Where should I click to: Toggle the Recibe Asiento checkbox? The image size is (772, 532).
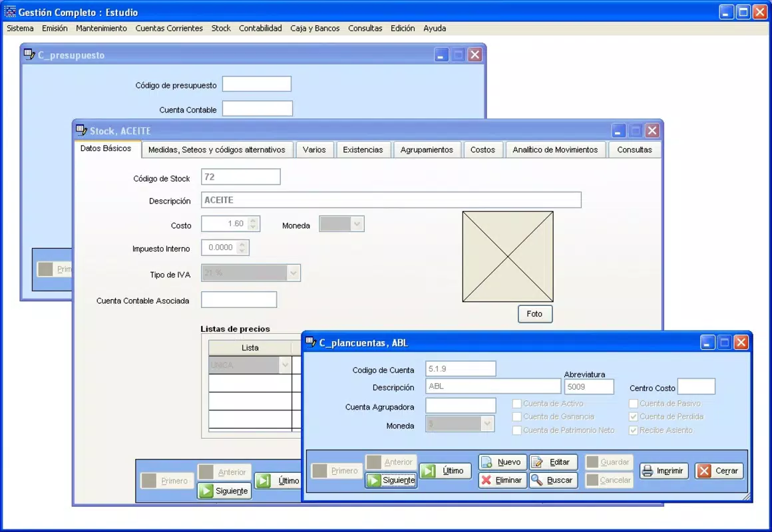tap(634, 430)
